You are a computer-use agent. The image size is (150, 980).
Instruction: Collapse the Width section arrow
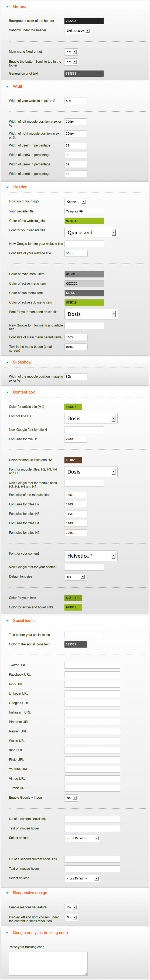(7, 87)
